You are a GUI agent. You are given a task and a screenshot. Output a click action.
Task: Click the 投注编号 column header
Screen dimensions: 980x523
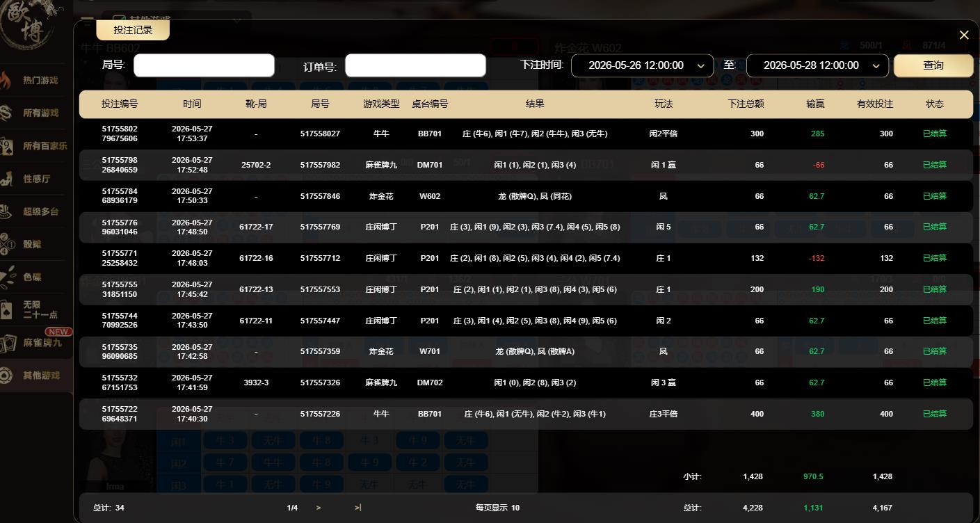120,104
